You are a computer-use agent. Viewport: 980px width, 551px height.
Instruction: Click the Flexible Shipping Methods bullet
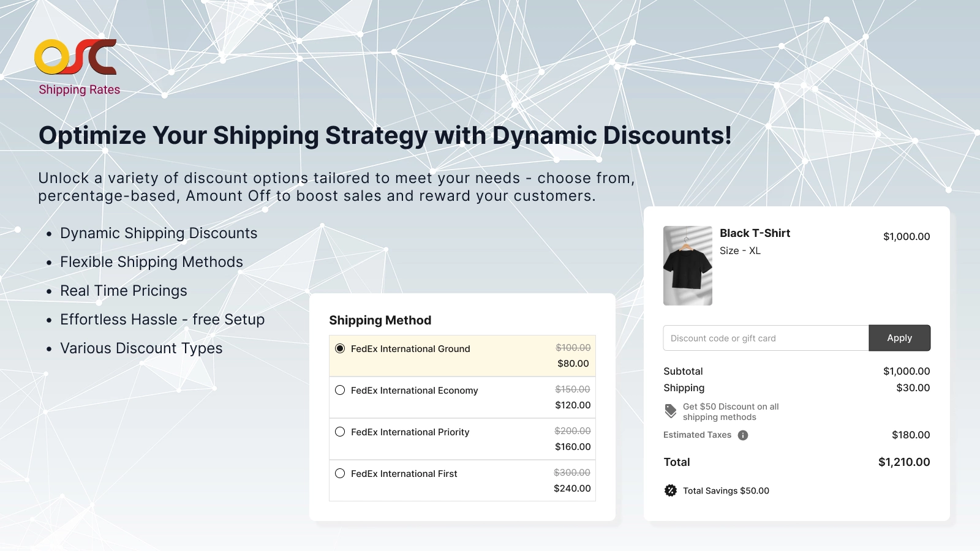click(151, 262)
